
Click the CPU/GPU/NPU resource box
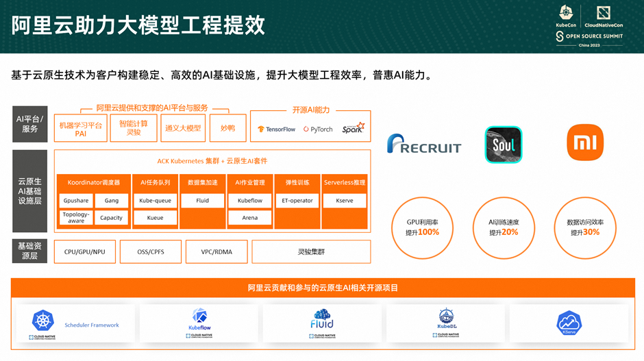[84, 252]
